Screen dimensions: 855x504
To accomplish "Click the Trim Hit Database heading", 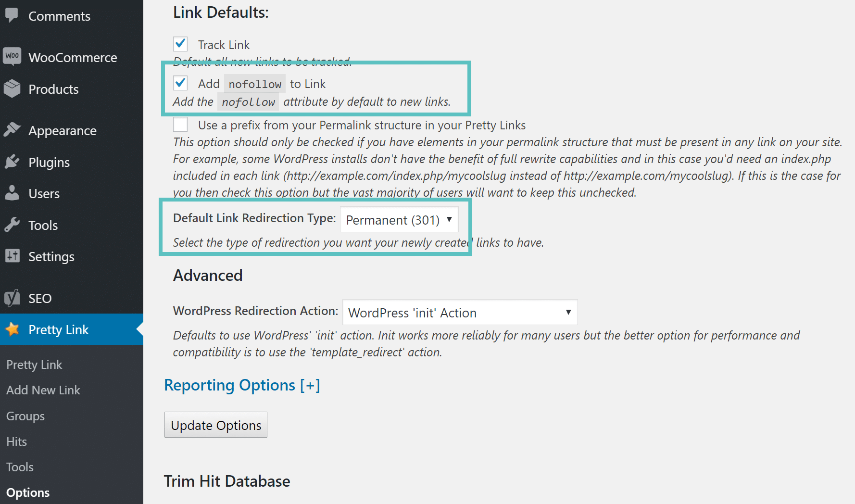I will pos(227,481).
